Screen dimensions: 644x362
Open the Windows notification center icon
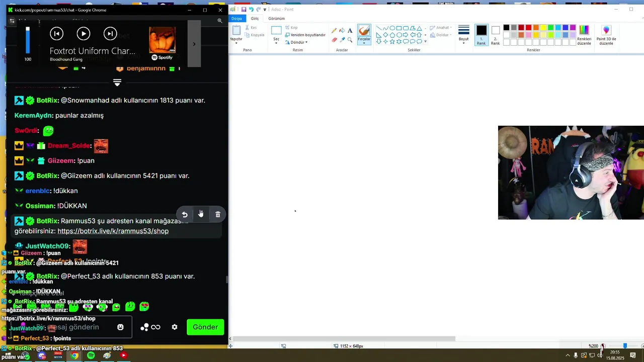(x=633, y=355)
